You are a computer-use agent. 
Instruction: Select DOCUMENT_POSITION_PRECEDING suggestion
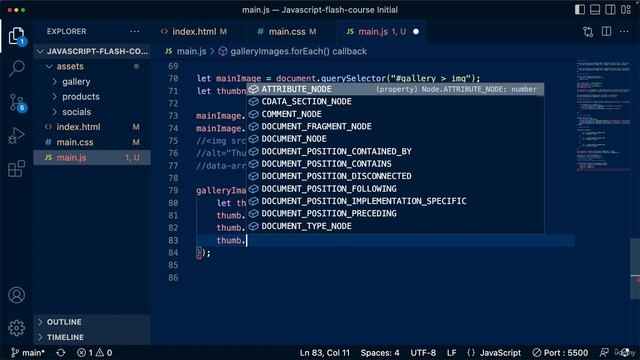click(395, 213)
